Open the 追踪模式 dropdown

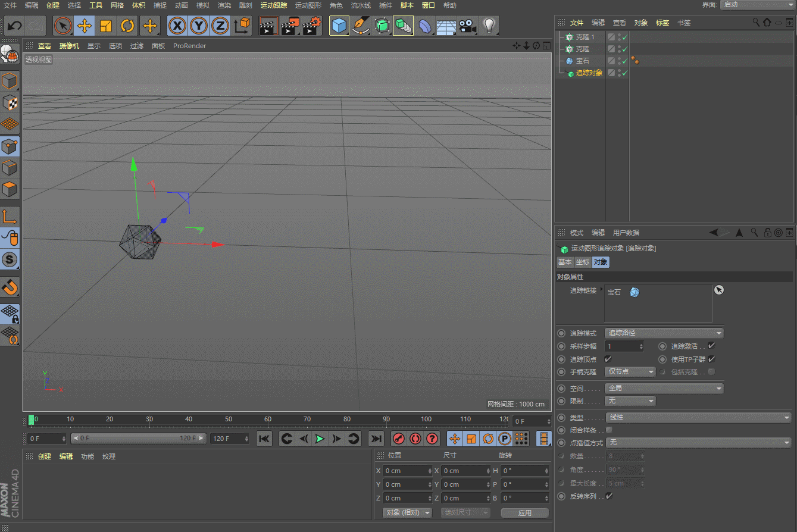[664, 333]
